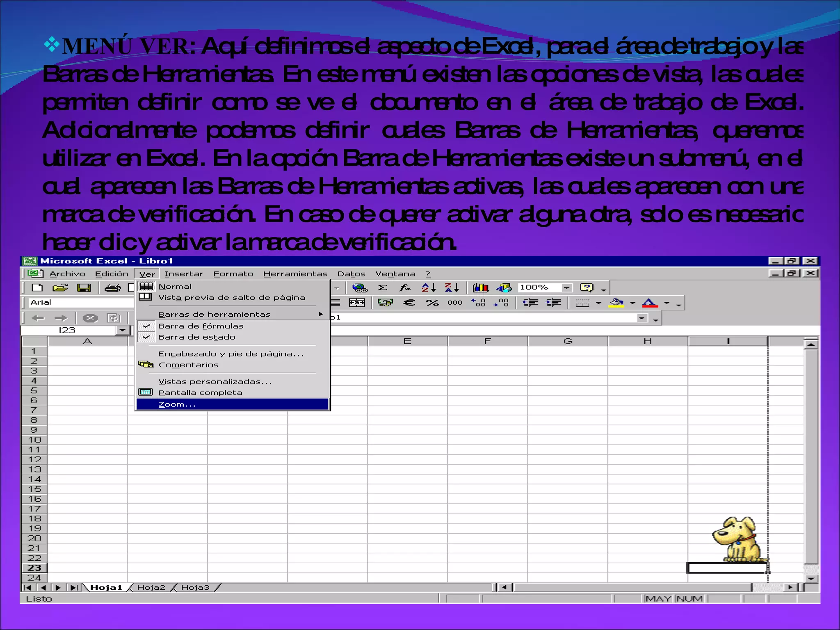Click the Chart Wizard icon
Image resolution: width=840 pixels, height=630 pixels.
(481, 288)
